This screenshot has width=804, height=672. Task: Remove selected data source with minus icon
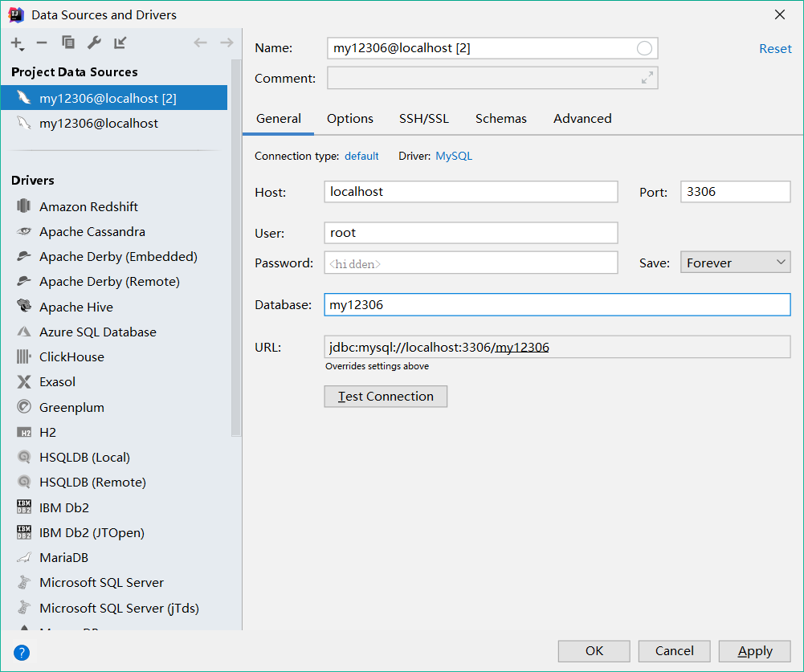click(42, 43)
